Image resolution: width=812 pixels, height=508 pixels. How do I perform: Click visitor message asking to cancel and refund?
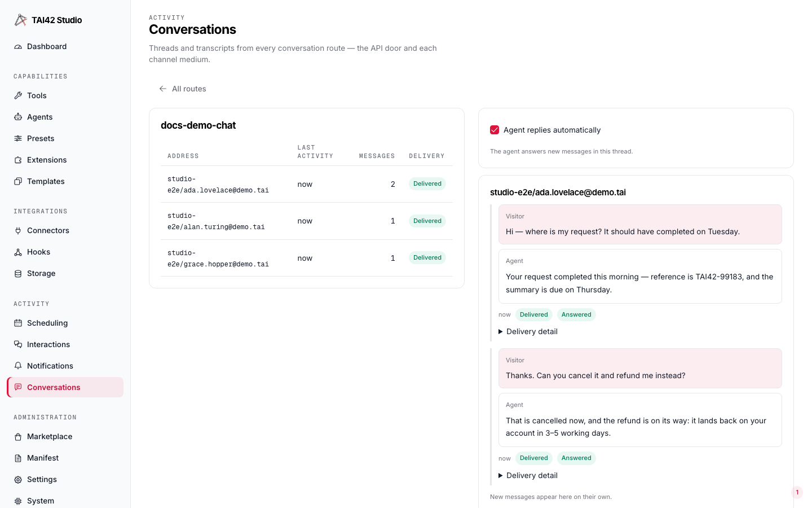(640, 369)
